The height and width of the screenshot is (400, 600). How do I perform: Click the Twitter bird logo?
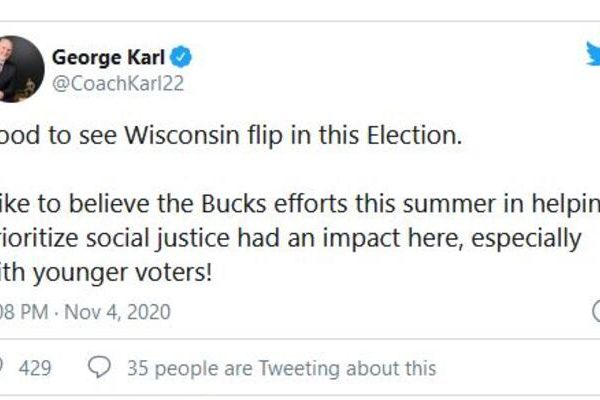tap(592, 56)
